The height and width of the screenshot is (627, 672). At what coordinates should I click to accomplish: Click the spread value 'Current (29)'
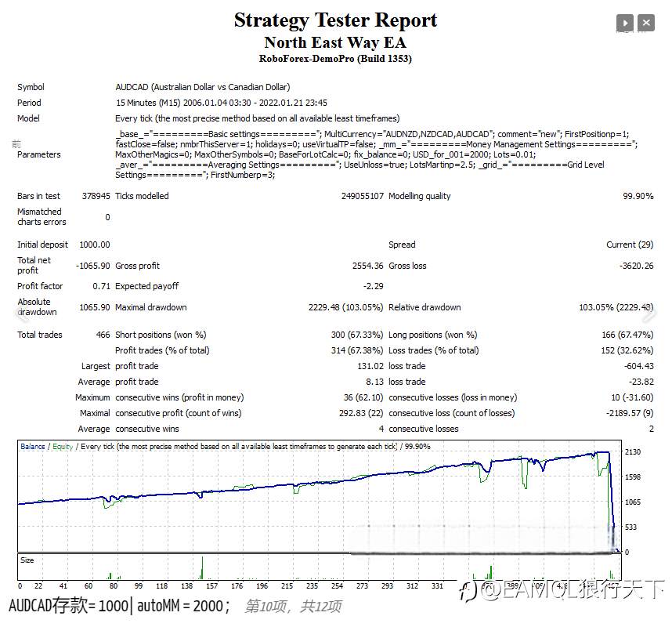tap(630, 245)
